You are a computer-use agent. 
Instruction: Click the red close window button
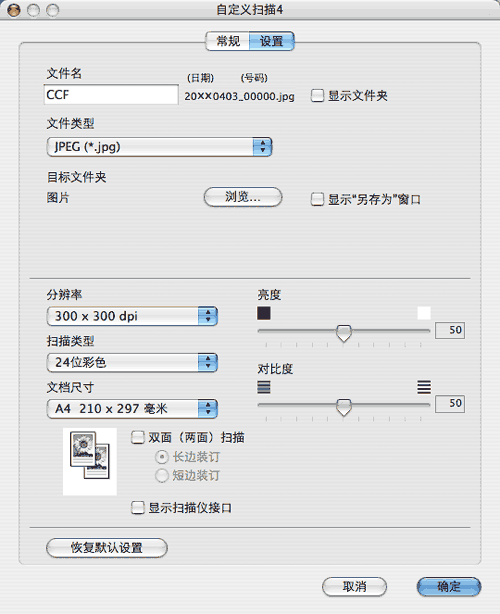[14, 10]
